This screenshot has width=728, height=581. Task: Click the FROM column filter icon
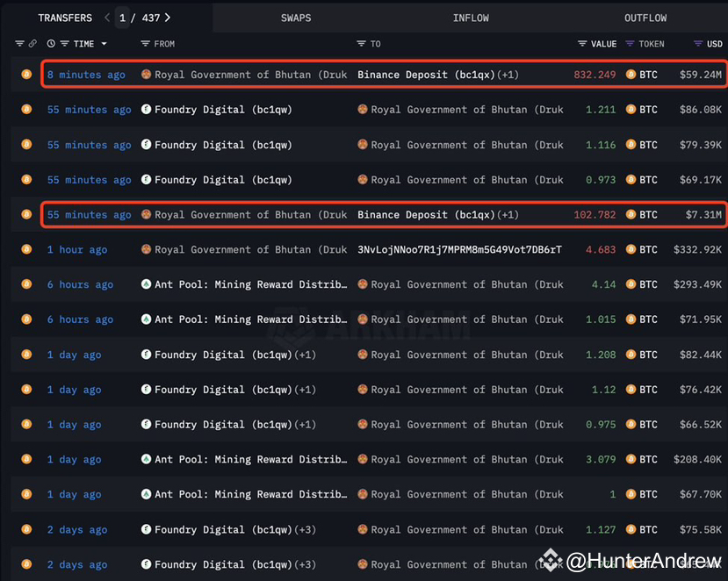(145, 43)
